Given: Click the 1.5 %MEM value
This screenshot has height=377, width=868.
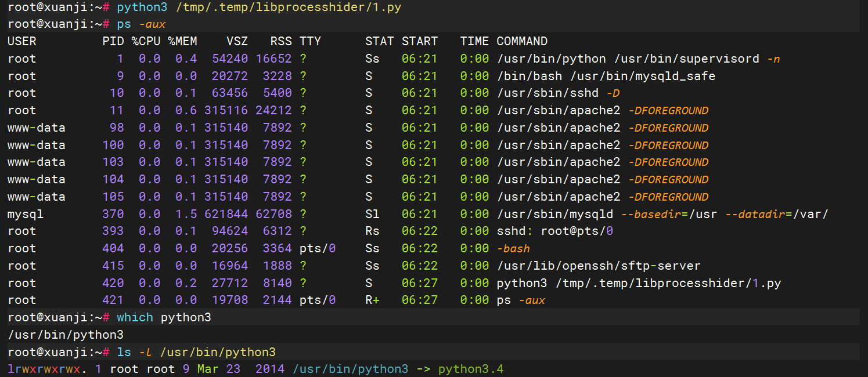Looking at the screenshot, I should pyautogui.click(x=186, y=214).
